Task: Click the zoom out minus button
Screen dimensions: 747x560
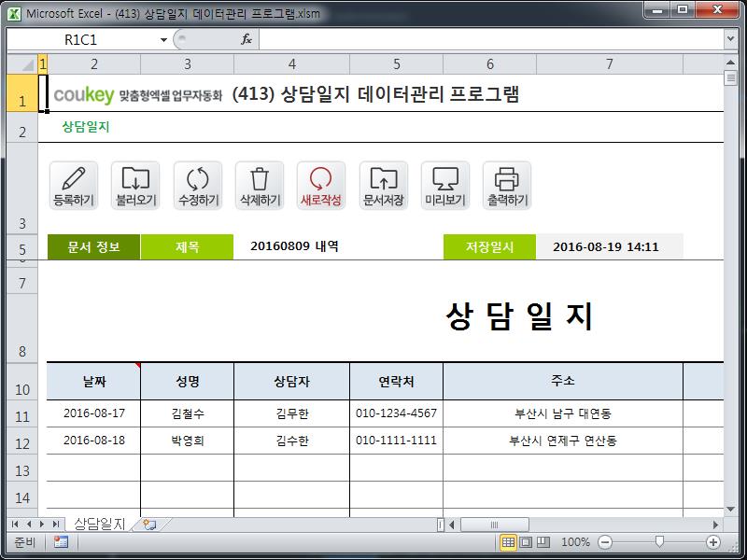Action: (605, 542)
